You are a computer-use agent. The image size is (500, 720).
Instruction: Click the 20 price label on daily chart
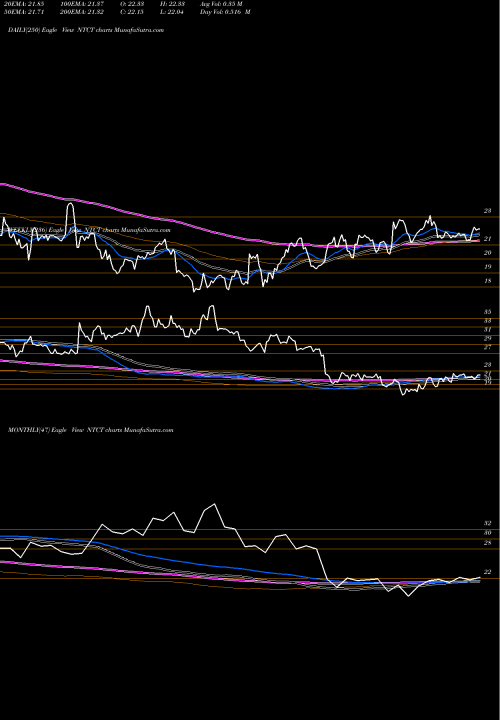coord(488,253)
